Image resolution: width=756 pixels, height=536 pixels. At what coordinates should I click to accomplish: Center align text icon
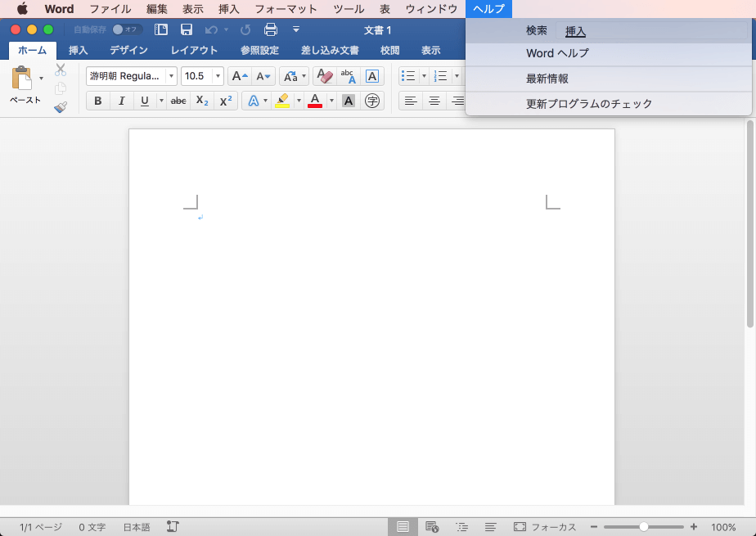click(x=434, y=101)
